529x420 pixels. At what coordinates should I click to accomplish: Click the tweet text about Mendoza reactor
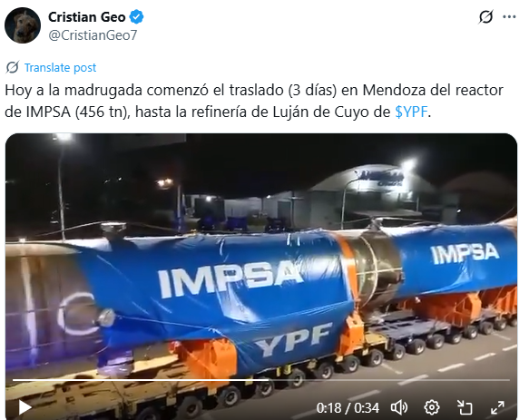point(254,101)
